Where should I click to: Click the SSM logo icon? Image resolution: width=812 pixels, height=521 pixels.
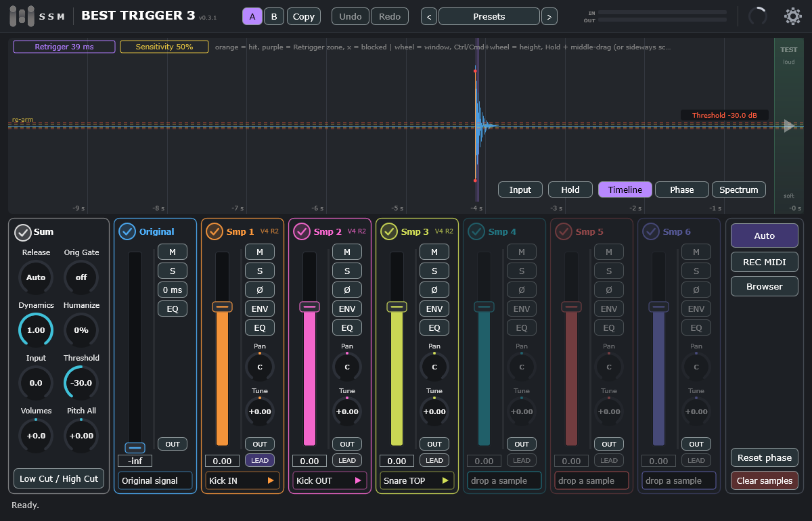coord(22,16)
